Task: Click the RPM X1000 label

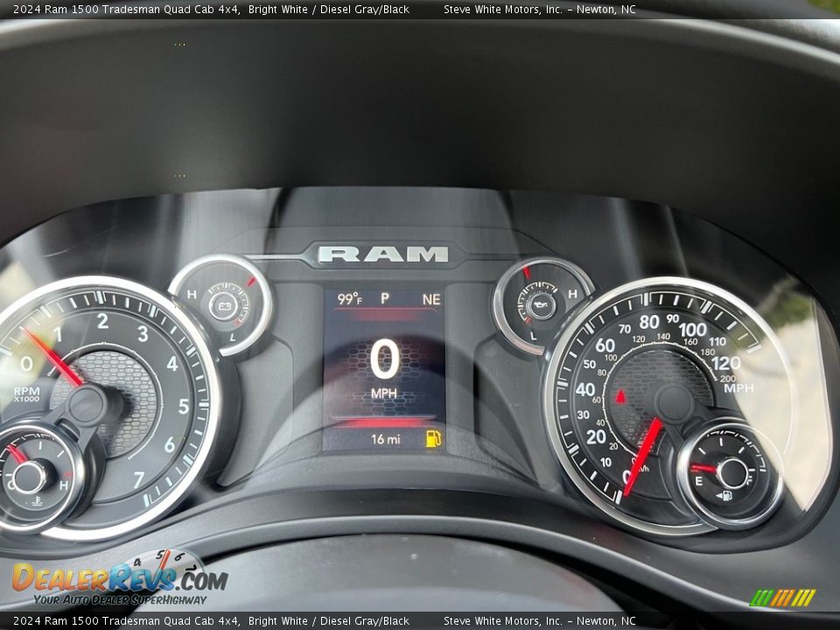Action: click(x=27, y=395)
